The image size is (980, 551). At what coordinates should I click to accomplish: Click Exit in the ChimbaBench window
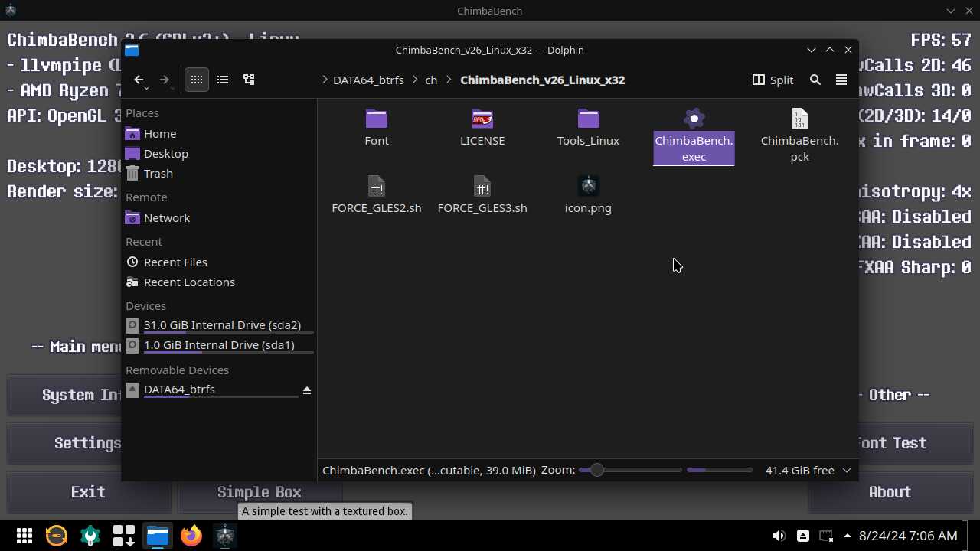coord(88,492)
